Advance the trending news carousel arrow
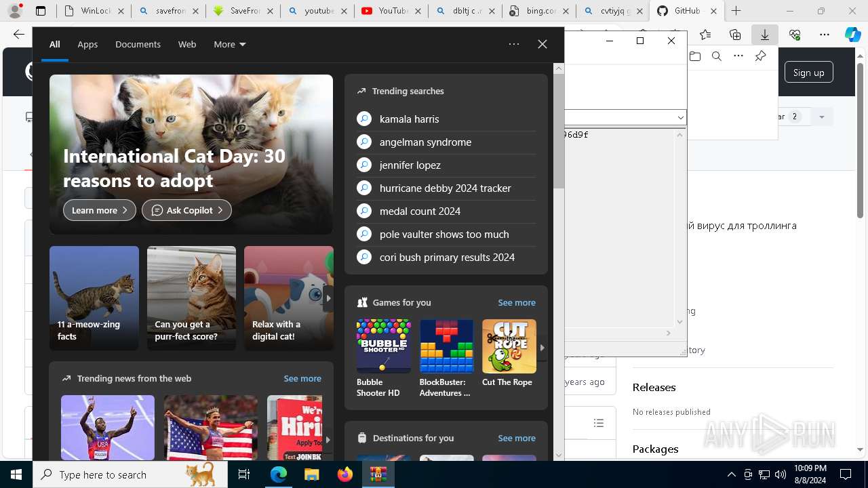Viewport: 868px width, 488px height. pyautogui.click(x=328, y=439)
